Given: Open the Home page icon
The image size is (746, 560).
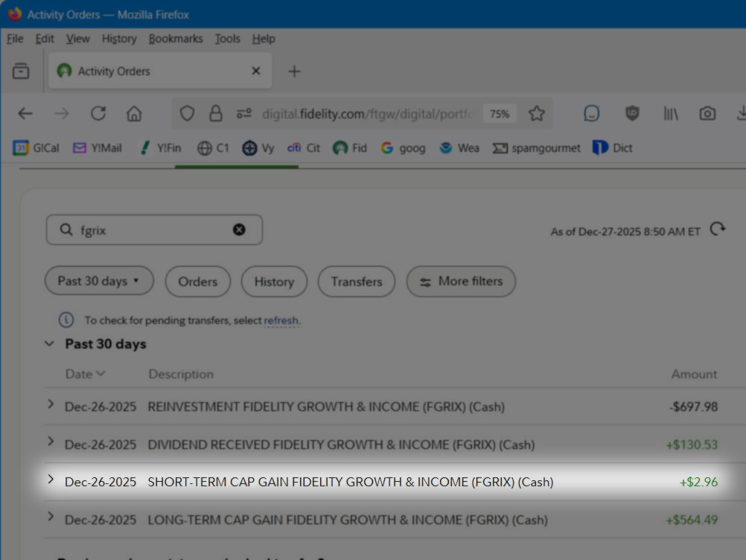Looking at the screenshot, I should point(134,114).
